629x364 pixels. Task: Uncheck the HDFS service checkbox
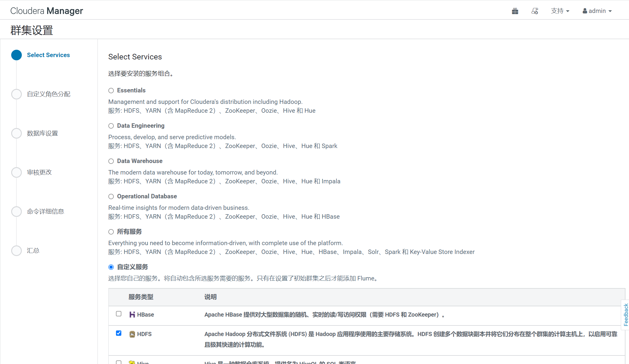click(119, 333)
